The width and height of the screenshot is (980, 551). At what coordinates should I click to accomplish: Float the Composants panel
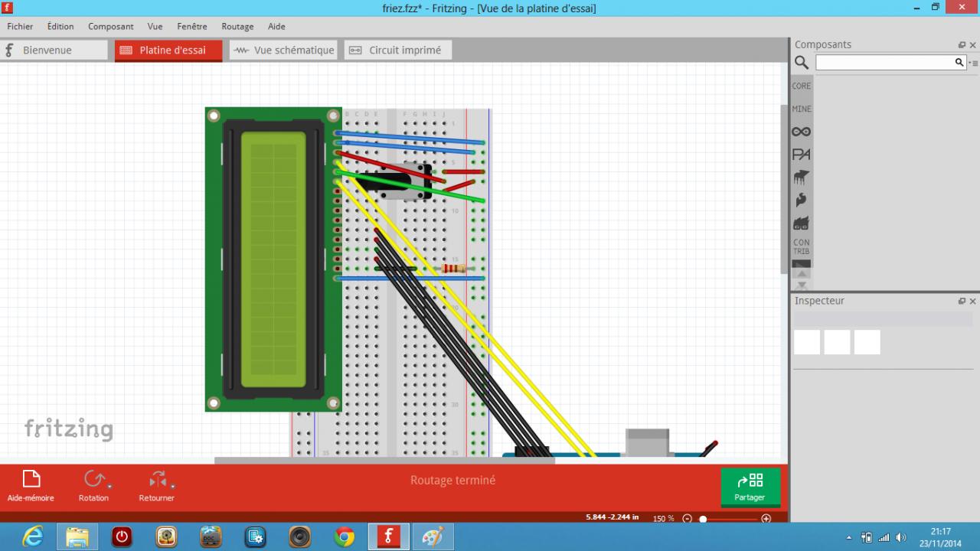pos(962,45)
